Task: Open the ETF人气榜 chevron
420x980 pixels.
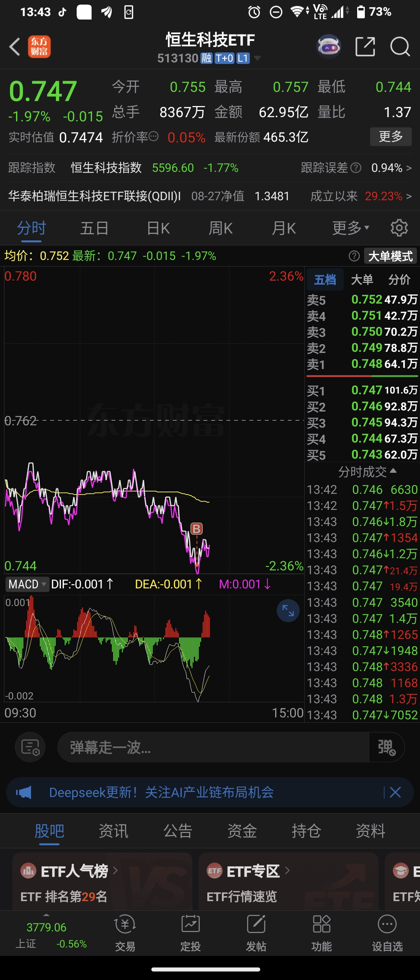Action: pyautogui.click(x=115, y=871)
